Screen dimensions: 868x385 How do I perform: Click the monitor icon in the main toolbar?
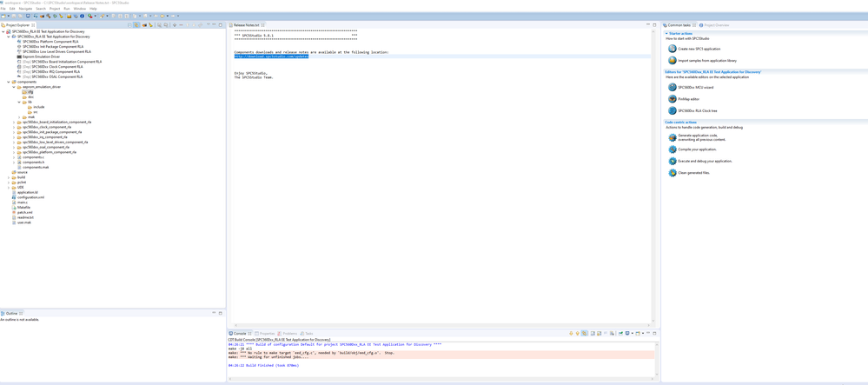28,16
